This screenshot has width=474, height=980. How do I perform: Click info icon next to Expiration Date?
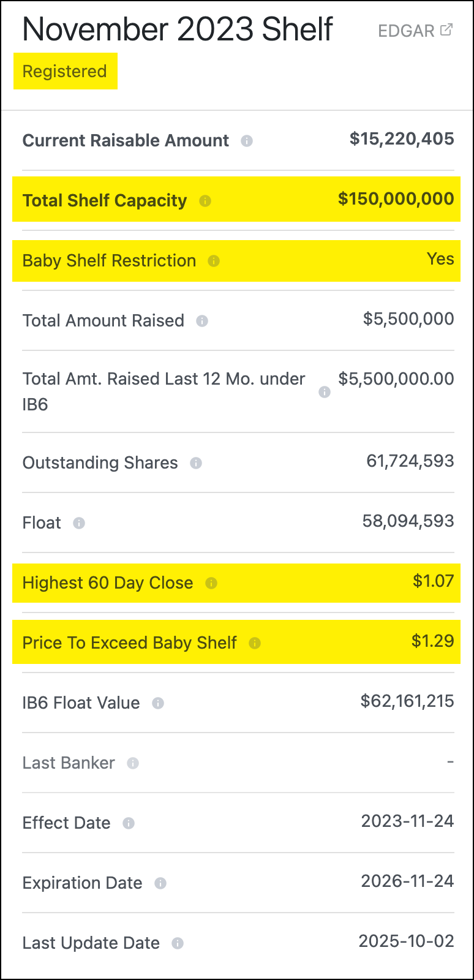160,883
